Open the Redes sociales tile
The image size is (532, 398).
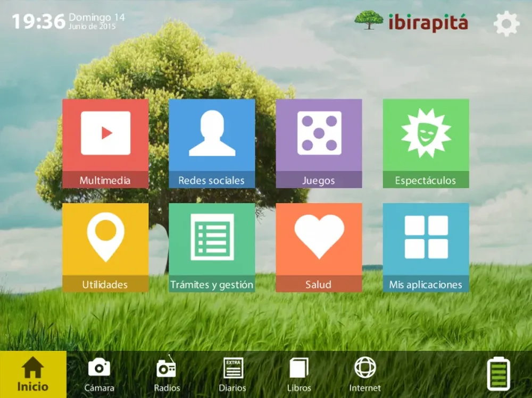tap(212, 143)
